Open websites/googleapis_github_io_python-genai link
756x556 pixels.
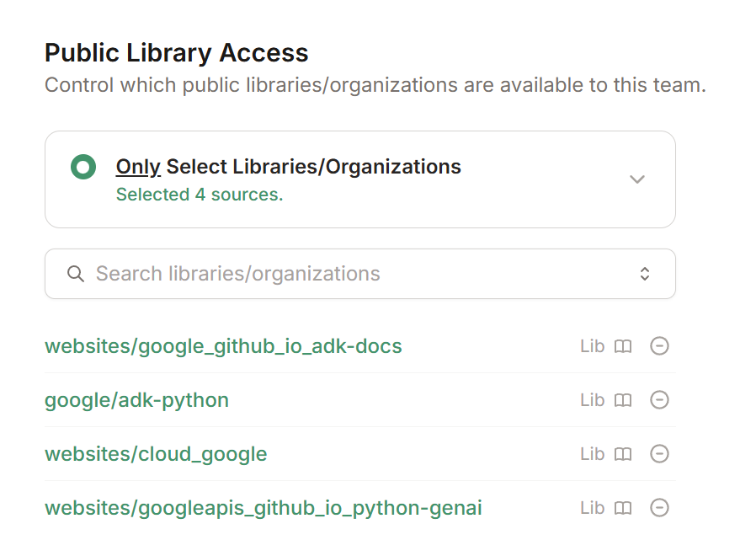(x=264, y=509)
